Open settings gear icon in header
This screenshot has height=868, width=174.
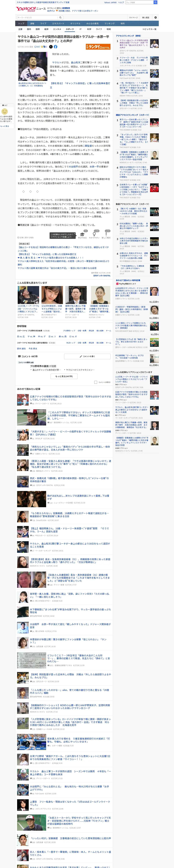click(155, 18)
